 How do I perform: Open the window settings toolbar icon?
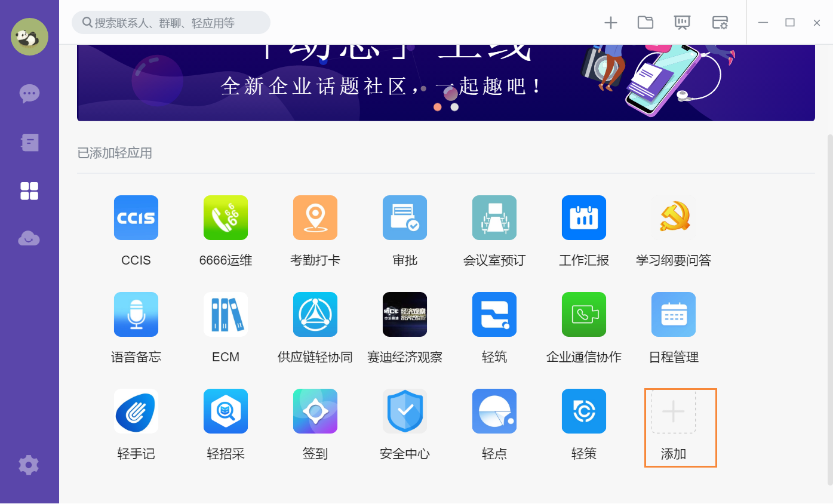click(x=720, y=23)
